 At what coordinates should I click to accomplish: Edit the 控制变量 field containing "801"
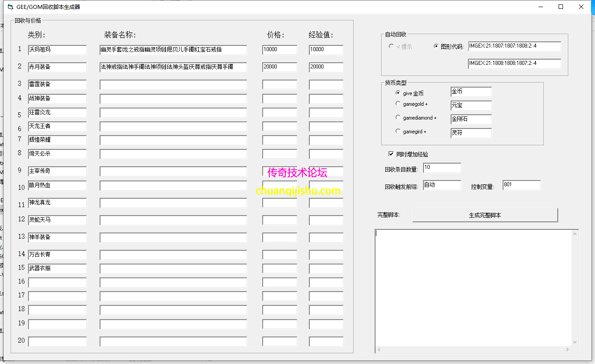(x=521, y=185)
